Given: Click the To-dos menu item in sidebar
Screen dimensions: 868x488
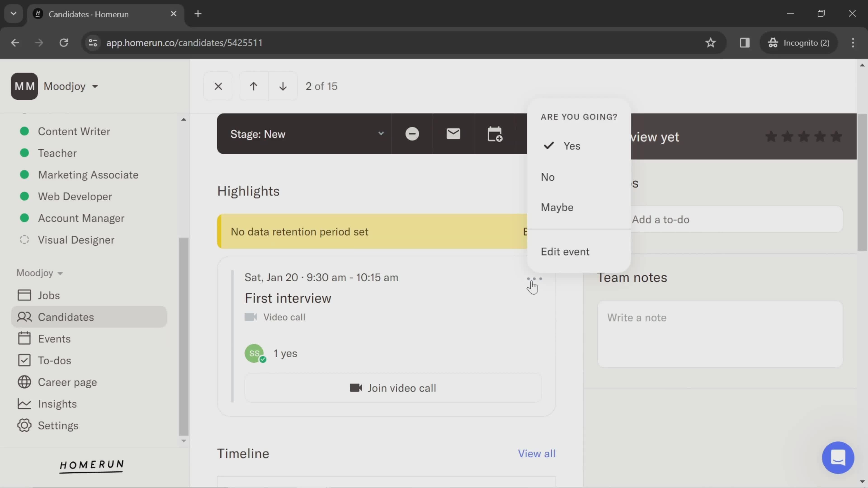Looking at the screenshot, I should click(54, 360).
